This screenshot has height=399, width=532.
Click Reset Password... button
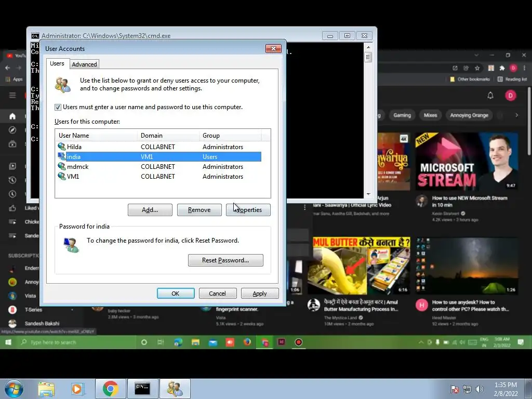pyautogui.click(x=225, y=260)
